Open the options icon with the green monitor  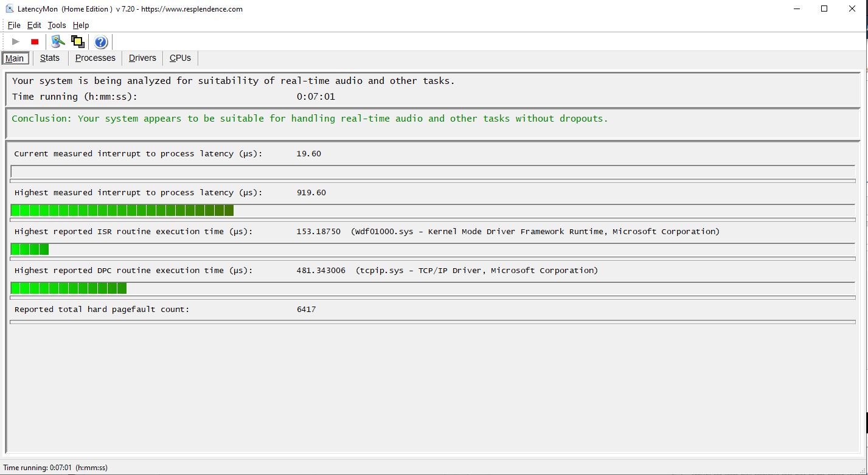pos(58,41)
